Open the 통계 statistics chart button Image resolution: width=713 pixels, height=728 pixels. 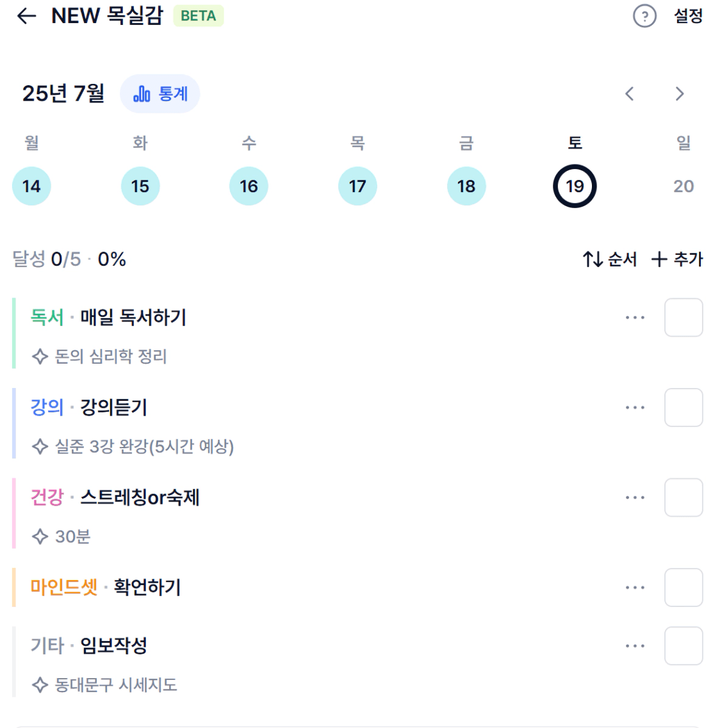tap(160, 93)
